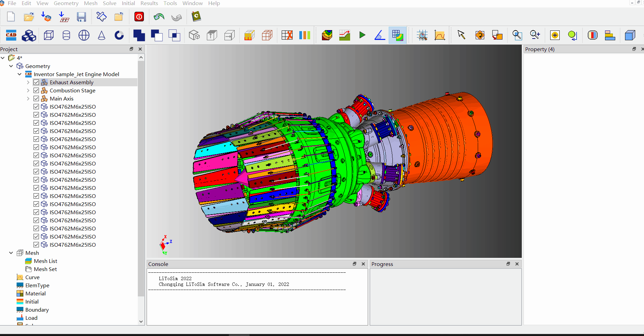Select the Curve tree item
644x336 pixels.
(33, 277)
